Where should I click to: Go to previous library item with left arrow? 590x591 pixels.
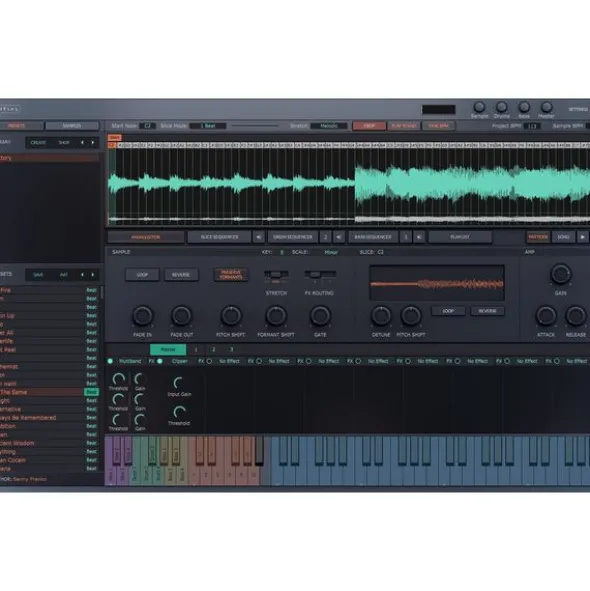click(82, 142)
